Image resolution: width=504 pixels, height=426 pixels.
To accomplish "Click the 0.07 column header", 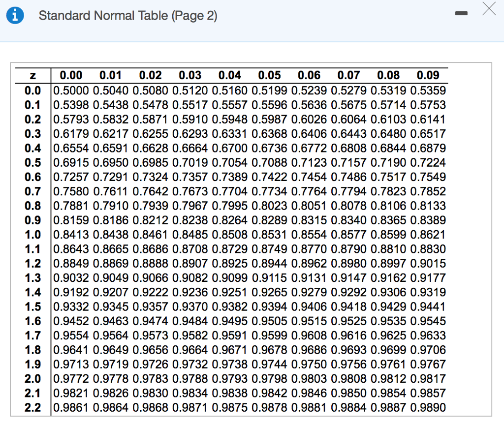I will point(349,75).
